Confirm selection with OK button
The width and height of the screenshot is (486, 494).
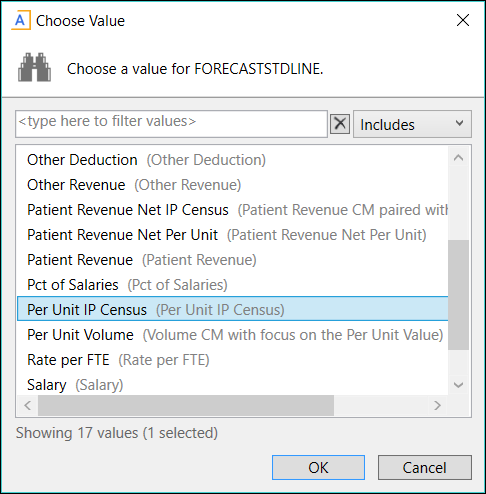pyautogui.click(x=318, y=468)
